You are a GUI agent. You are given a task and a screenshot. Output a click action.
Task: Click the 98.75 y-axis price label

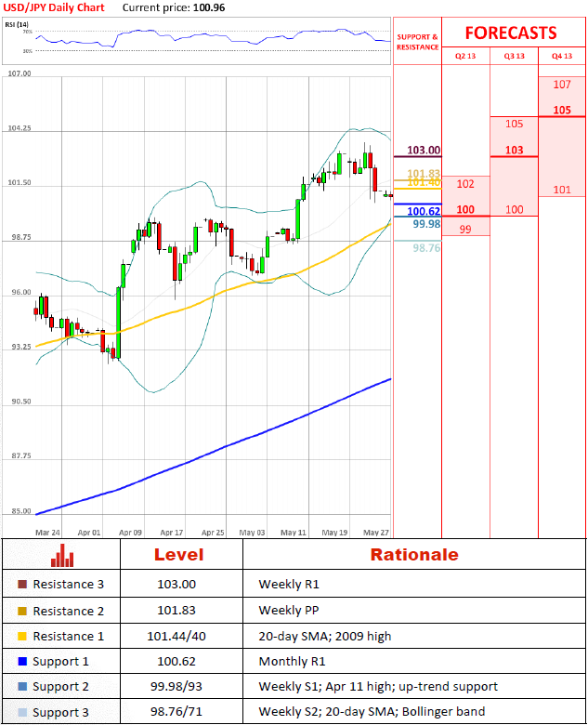click(21, 237)
